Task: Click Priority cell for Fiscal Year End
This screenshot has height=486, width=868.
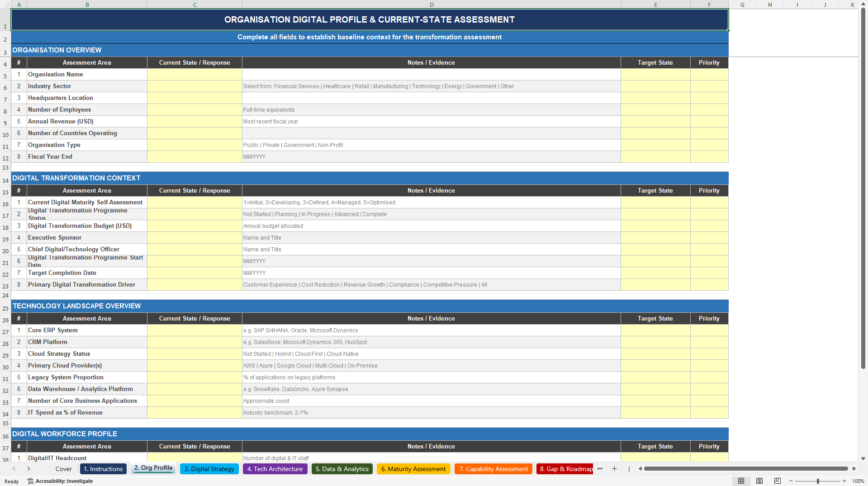Action: (x=709, y=157)
